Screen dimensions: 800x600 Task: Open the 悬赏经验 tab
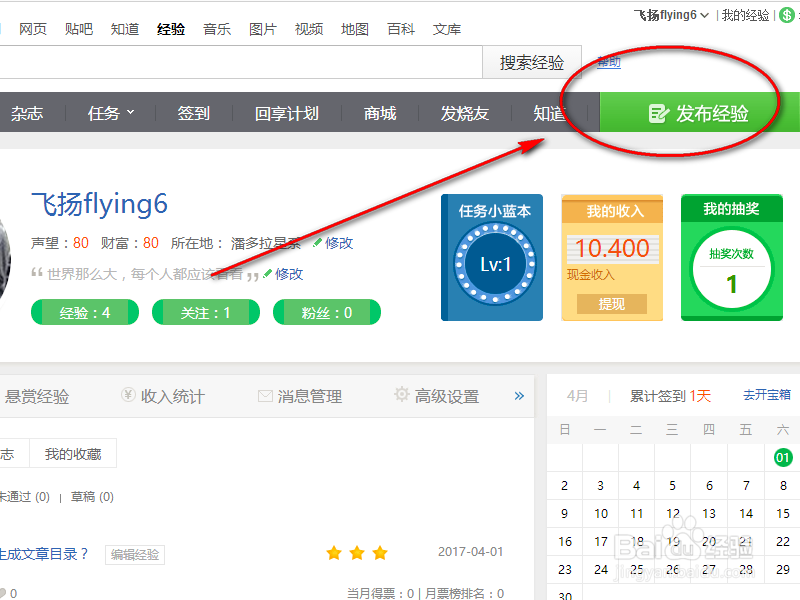click(x=36, y=396)
